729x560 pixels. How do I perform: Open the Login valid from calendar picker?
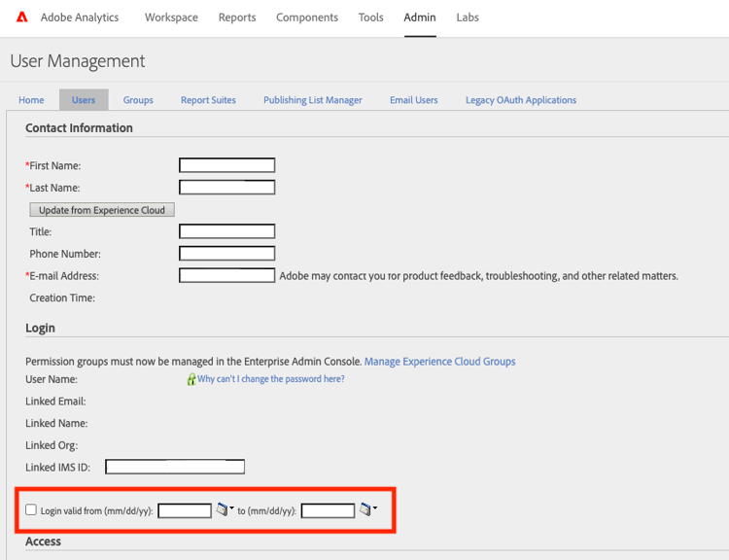pos(223,509)
